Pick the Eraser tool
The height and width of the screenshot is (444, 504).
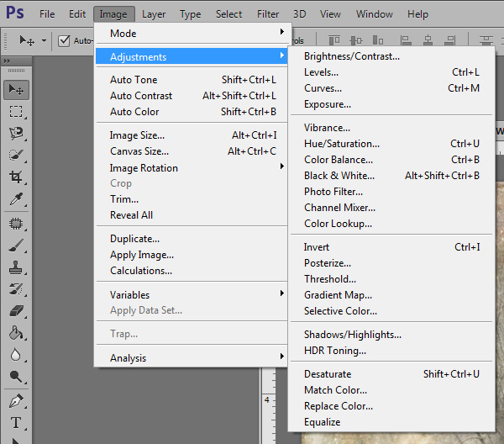15,311
